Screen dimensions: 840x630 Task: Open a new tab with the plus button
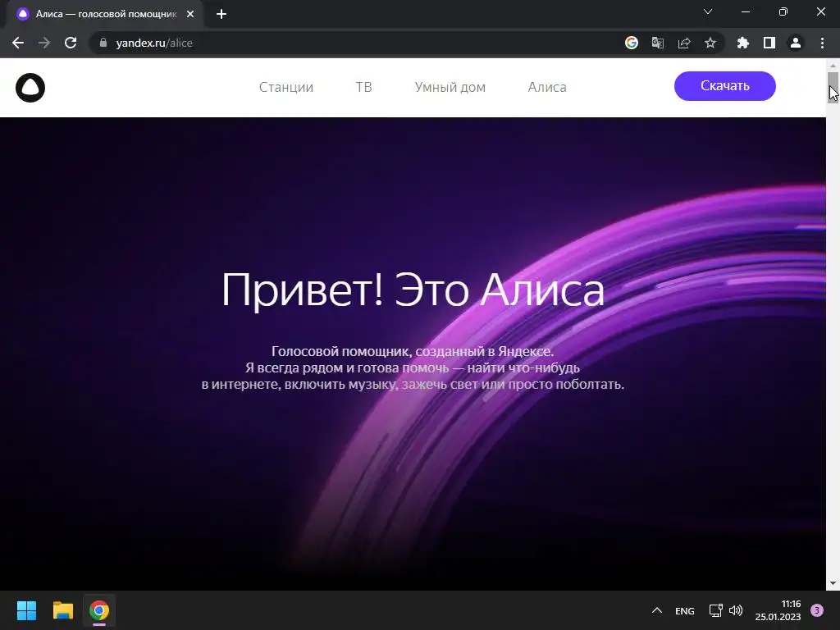click(x=221, y=14)
